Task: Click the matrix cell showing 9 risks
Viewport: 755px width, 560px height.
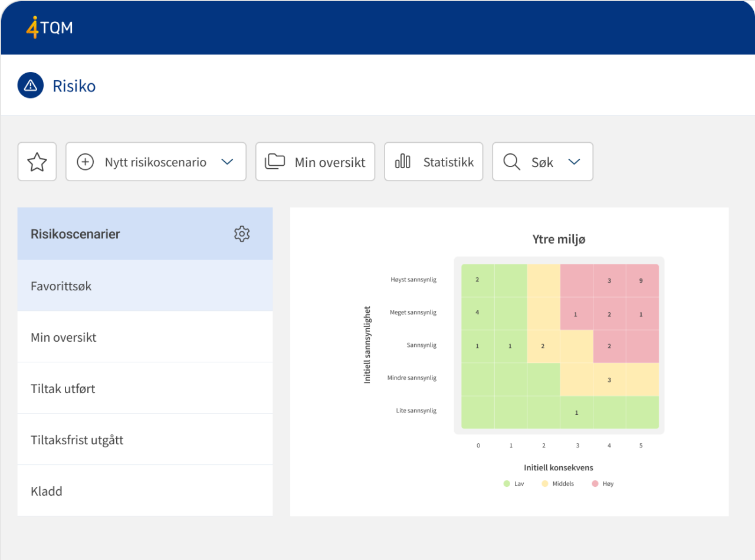Action: (641, 280)
